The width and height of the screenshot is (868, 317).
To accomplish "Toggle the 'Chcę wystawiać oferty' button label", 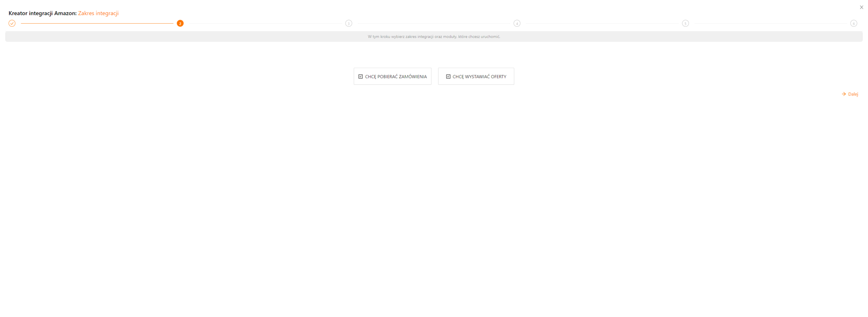I will tap(480, 77).
